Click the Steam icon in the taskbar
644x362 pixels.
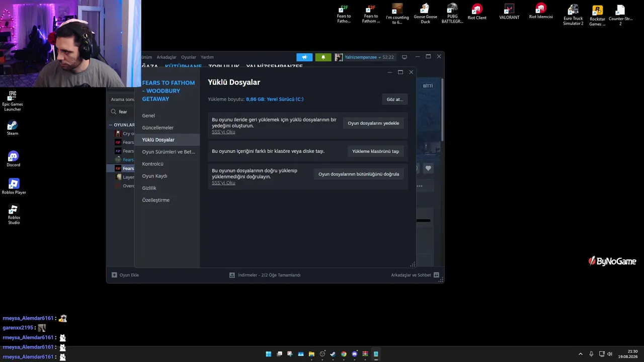pos(333,354)
